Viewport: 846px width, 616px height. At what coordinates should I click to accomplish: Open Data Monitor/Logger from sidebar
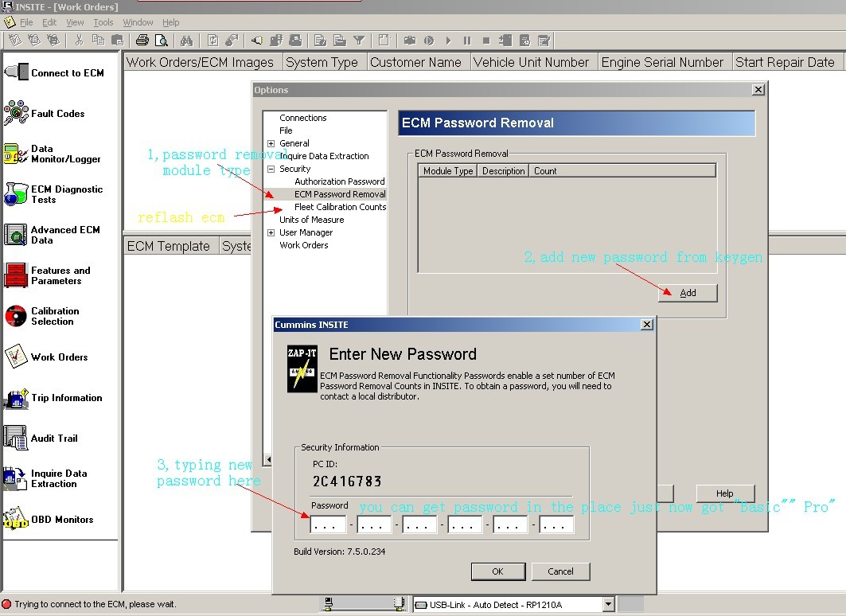click(x=16, y=154)
